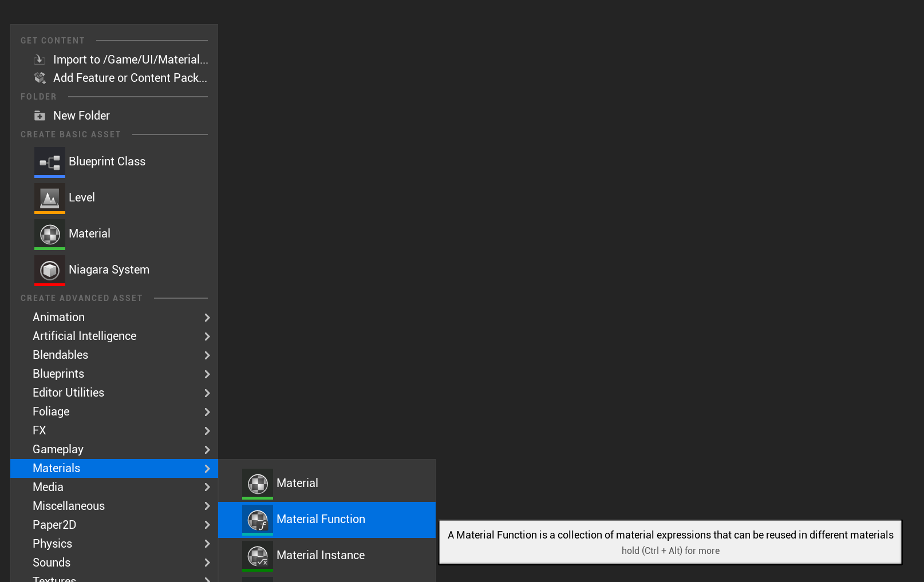This screenshot has width=924, height=582.
Task: Click the Material icon under Create Basic Asset
Action: click(50, 234)
